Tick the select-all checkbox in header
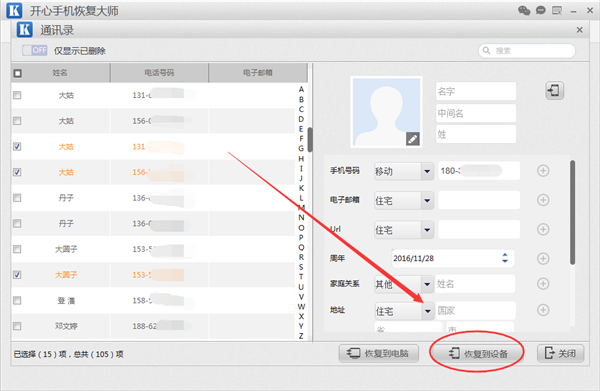 pyautogui.click(x=18, y=73)
